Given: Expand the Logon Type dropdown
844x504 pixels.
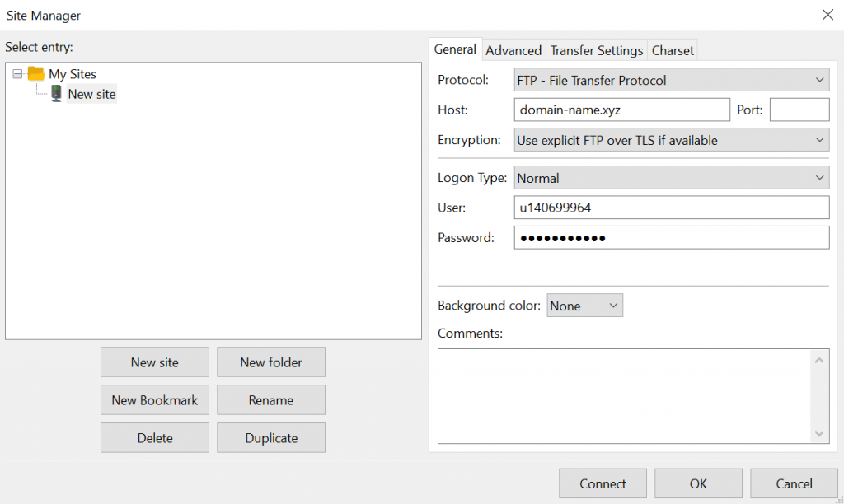Looking at the screenshot, I should tap(671, 178).
